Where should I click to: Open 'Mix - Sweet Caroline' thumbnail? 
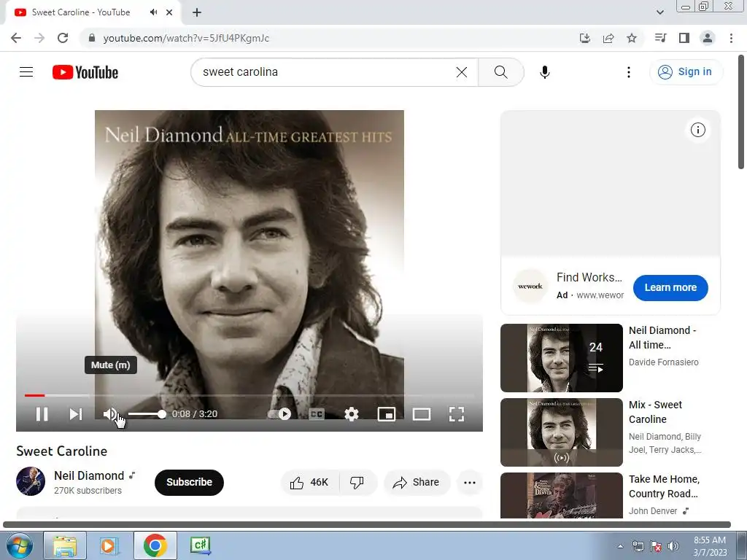click(562, 432)
